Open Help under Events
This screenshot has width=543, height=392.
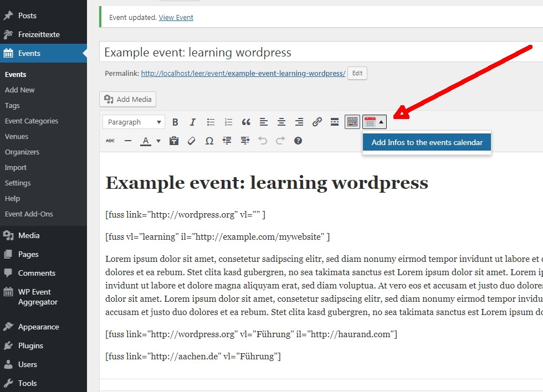(x=12, y=199)
